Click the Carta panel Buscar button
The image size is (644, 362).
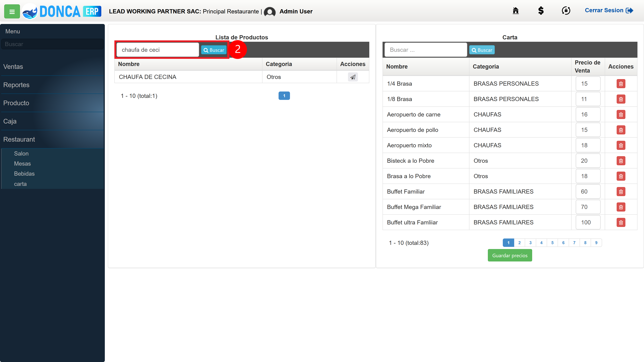pos(482,50)
